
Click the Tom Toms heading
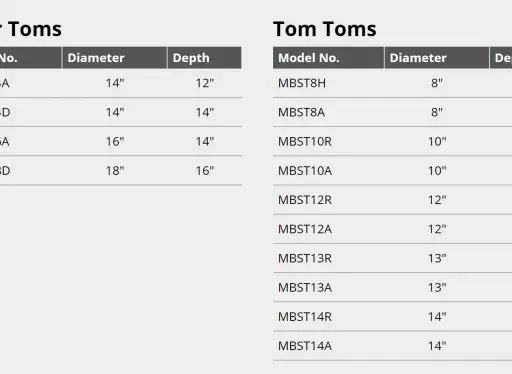325,29
